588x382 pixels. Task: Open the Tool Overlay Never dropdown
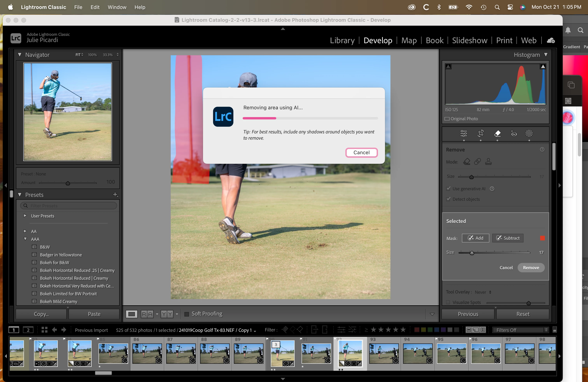point(483,292)
